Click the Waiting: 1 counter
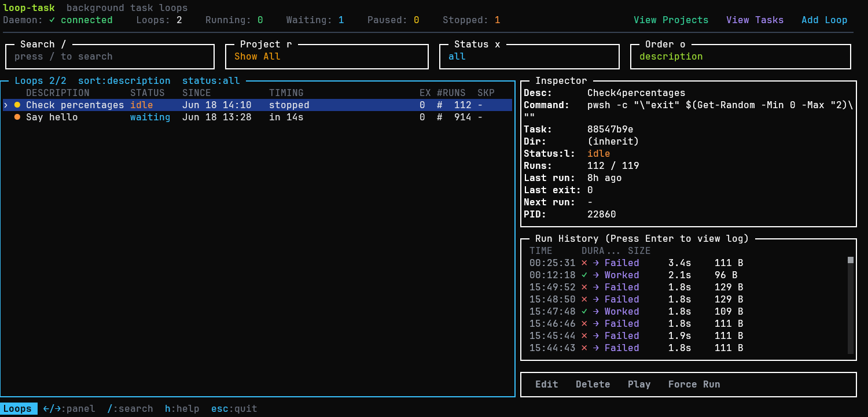 pyautogui.click(x=315, y=20)
